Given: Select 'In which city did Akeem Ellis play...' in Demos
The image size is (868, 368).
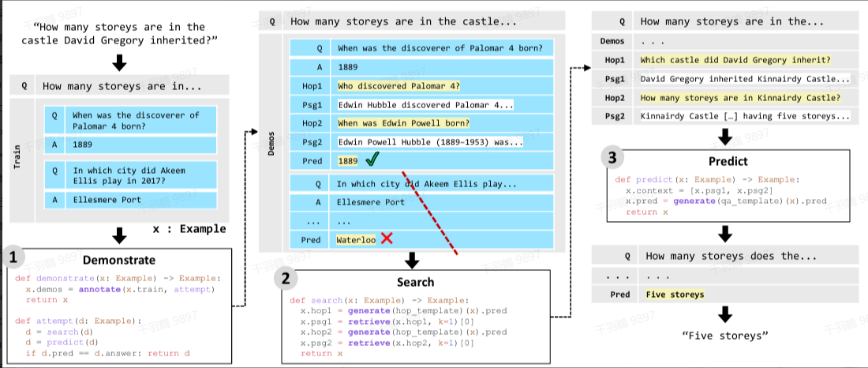Looking at the screenshot, I should pyautogui.click(x=426, y=184).
